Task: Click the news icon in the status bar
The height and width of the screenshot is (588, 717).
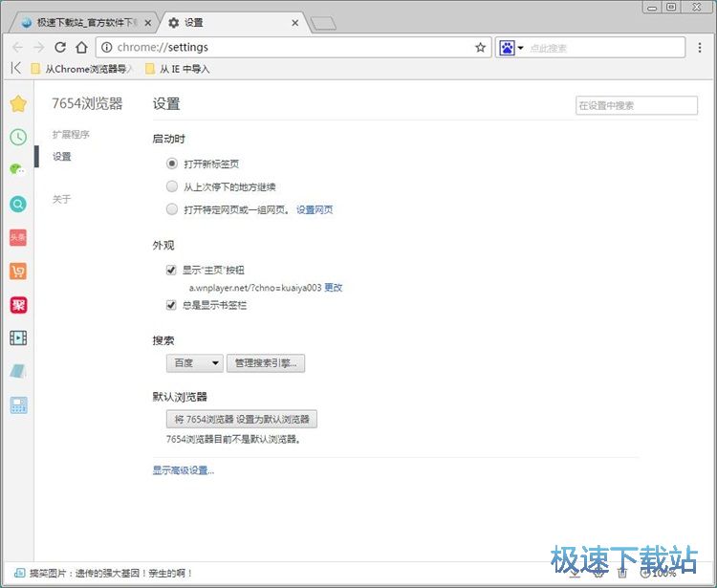Action: click(x=20, y=573)
